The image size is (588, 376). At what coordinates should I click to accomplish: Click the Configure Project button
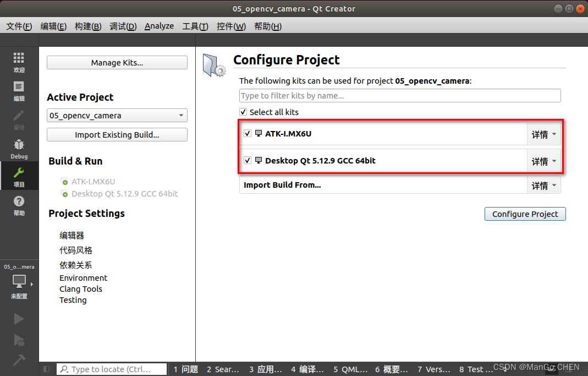coord(525,214)
